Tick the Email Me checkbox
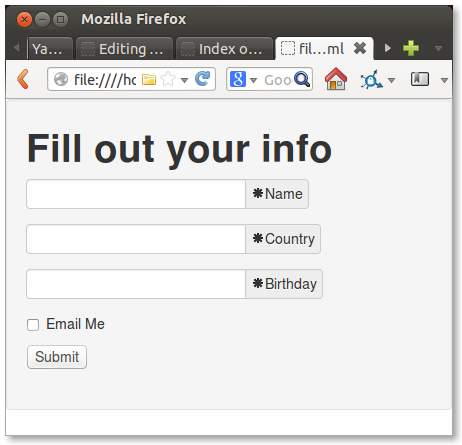This screenshot has height=445, width=462. coord(33,325)
